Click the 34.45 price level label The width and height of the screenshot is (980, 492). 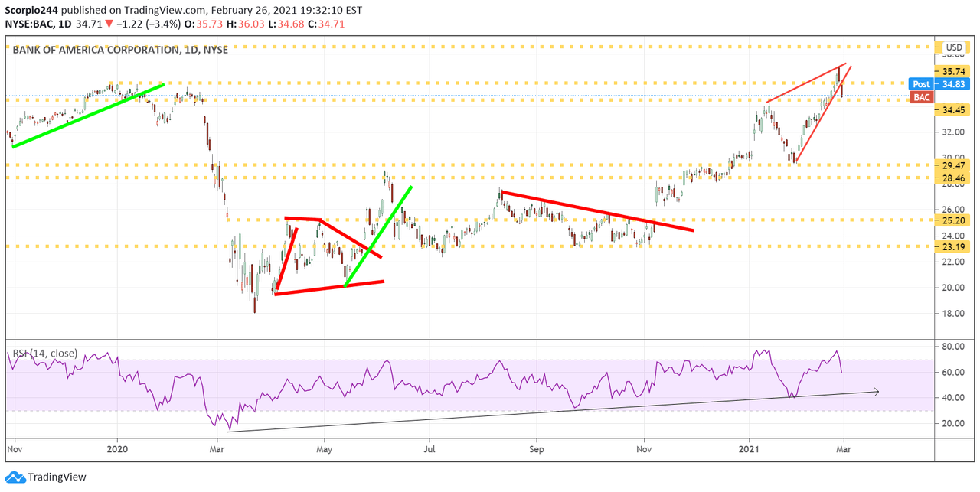pyautogui.click(x=954, y=110)
